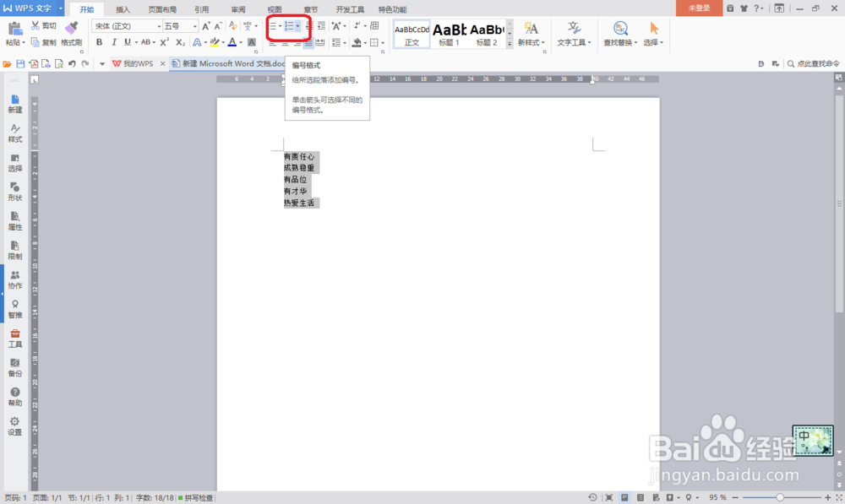Open the 文字工具 text tools menu
This screenshot has width=845, height=504.
tap(574, 34)
